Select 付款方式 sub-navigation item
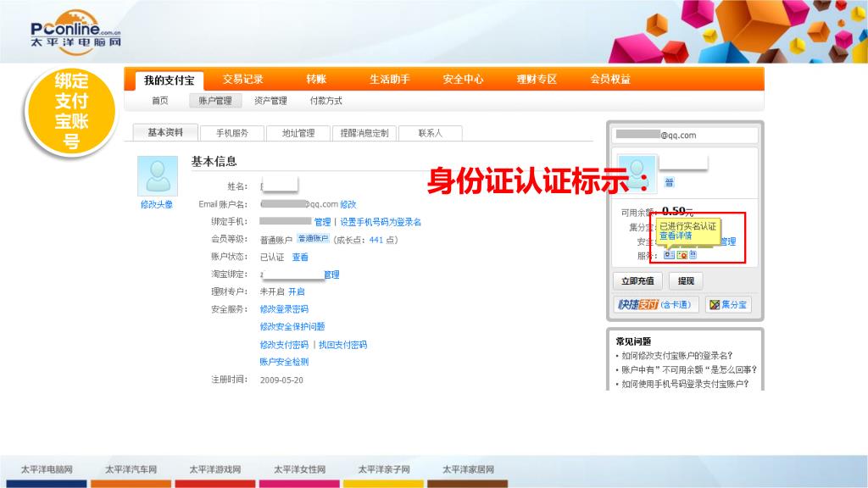This screenshot has height=488, width=868. pyautogui.click(x=326, y=101)
